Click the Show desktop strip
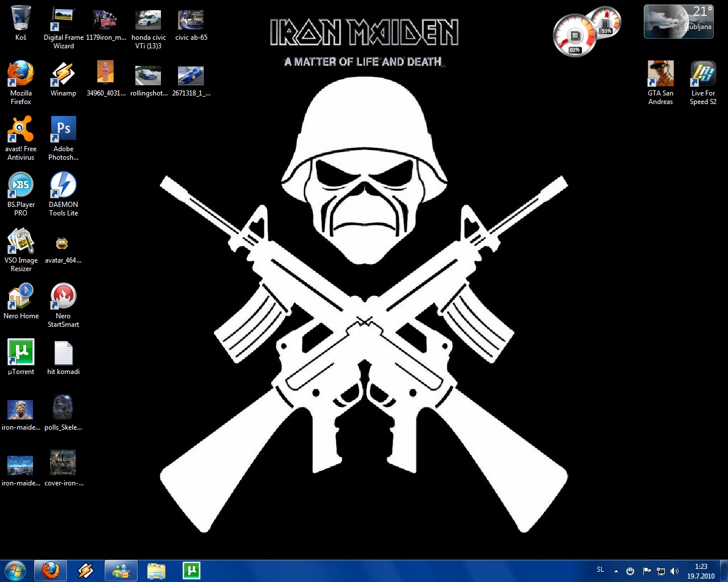 point(724,571)
